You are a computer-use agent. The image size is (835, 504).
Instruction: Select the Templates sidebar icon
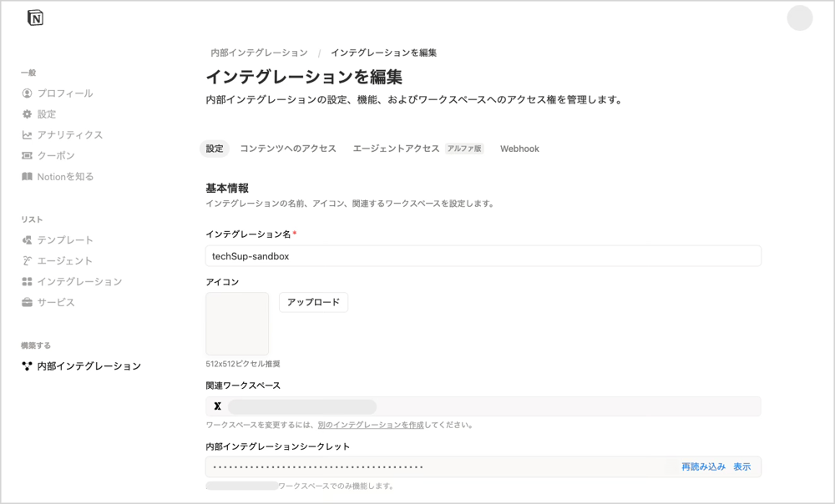click(26, 239)
